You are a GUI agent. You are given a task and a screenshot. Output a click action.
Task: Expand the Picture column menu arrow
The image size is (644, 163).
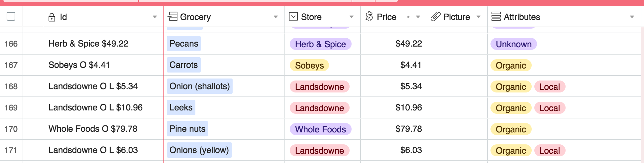[x=479, y=17]
